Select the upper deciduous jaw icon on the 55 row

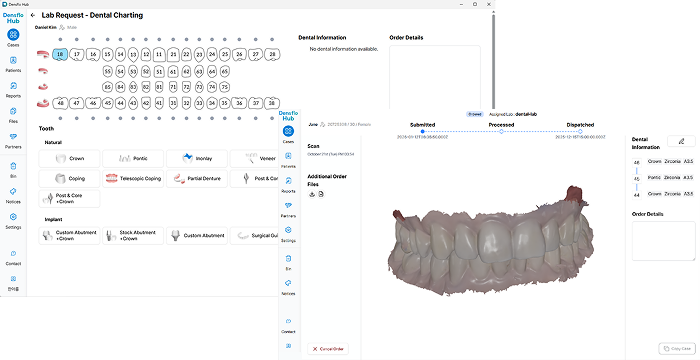pyautogui.click(x=43, y=71)
